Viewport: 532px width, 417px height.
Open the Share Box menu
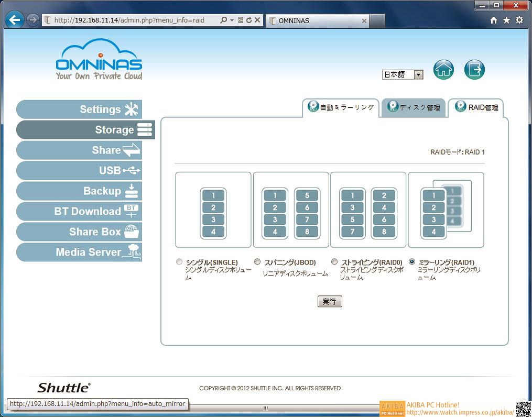coord(80,232)
